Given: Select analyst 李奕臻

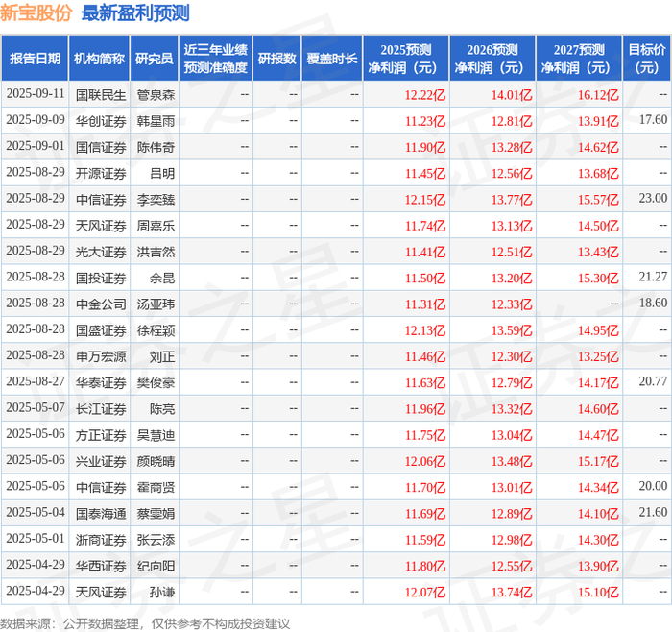Looking at the screenshot, I should tap(156, 200).
